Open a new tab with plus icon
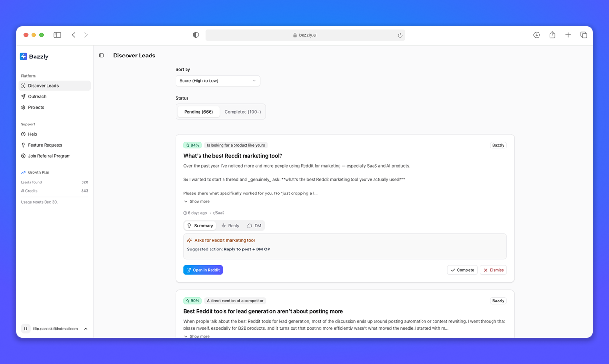Screen dimensions: 609x364 (x=568, y=35)
